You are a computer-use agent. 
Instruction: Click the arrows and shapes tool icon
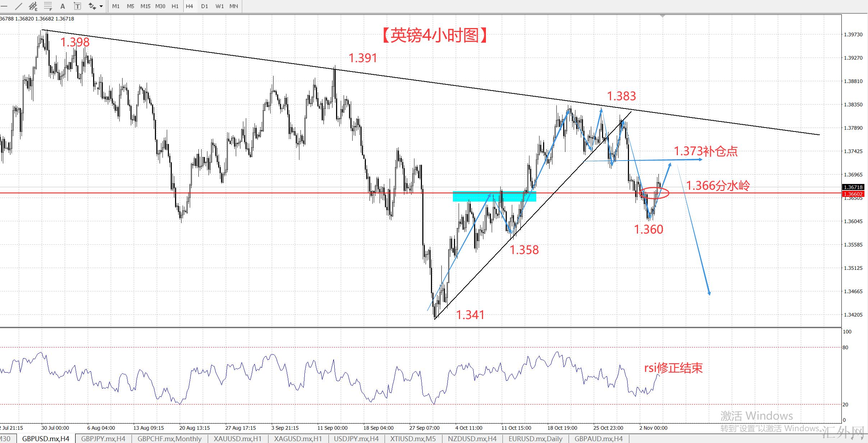point(92,6)
